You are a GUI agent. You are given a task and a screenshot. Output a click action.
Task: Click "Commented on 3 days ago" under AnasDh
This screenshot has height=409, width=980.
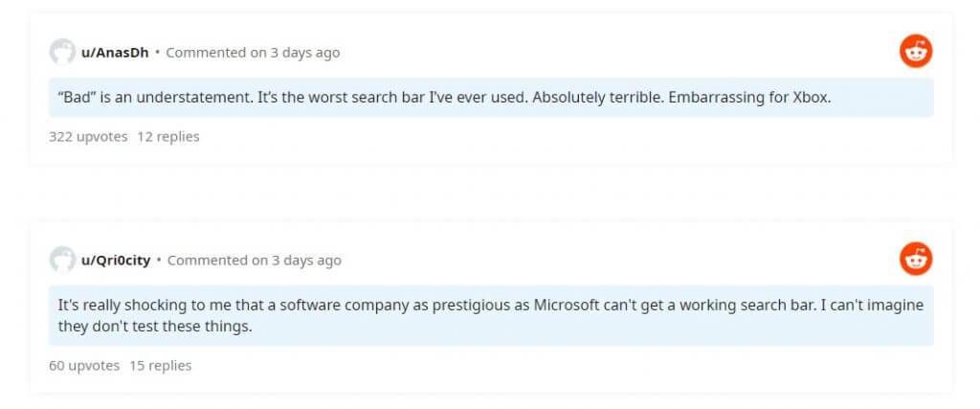(253, 53)
